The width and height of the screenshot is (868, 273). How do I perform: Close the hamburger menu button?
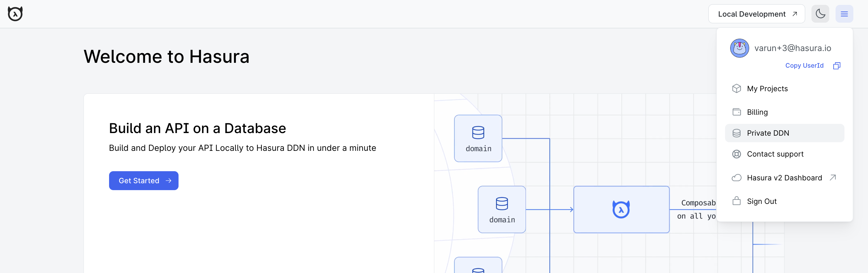[x=844, y=14]
